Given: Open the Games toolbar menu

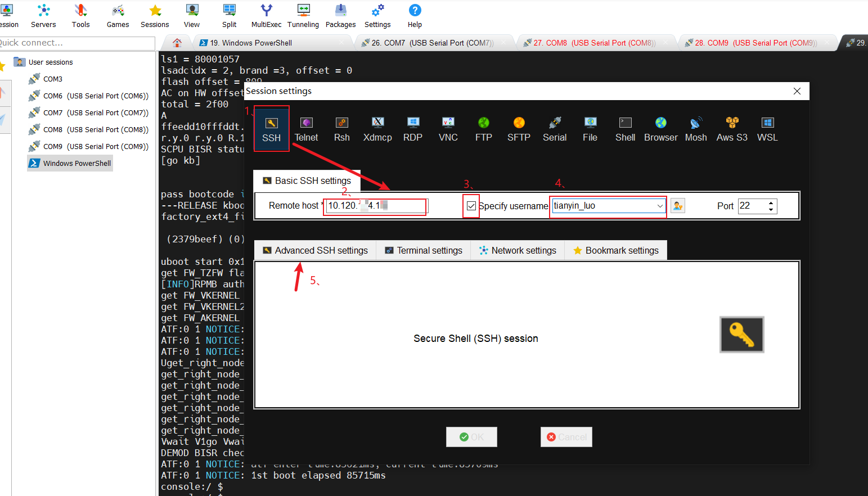Looking at the screenshot, I should [118, 16].
